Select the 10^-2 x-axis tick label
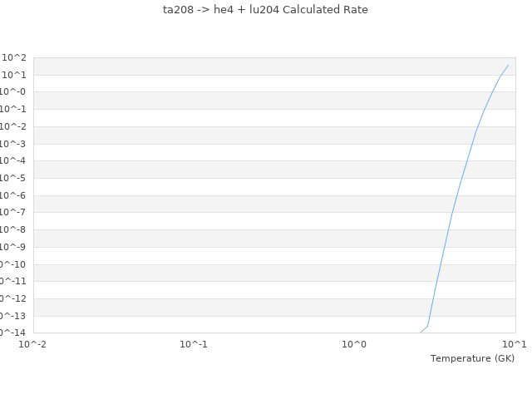The width and height of the screenshot is (532, 399). (x=32, y=344)
